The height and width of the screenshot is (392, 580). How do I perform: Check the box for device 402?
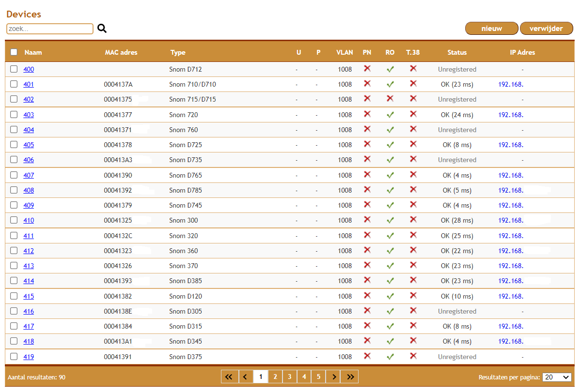point(14,99)
